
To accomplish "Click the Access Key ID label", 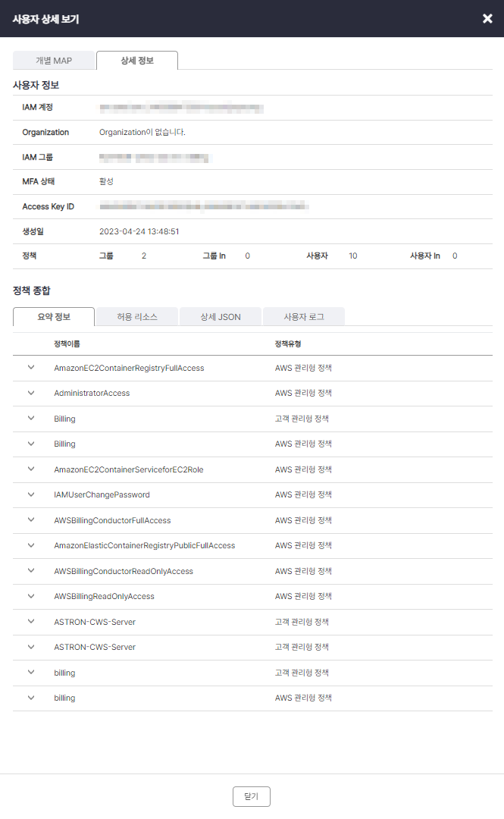I will [48, 206].
